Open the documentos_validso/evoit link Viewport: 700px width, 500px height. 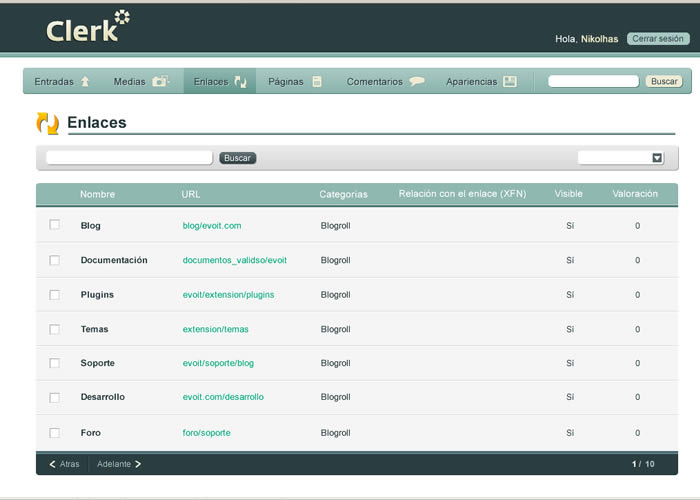click(235, 260)
